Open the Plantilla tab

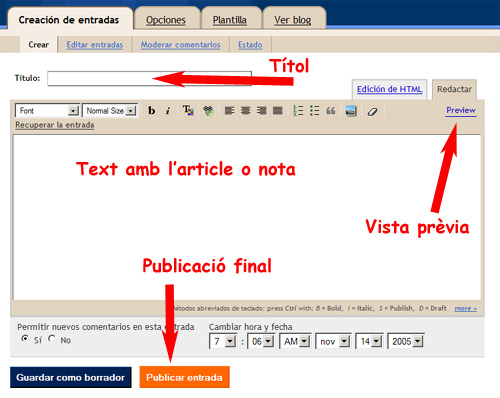tap(230, 20)
